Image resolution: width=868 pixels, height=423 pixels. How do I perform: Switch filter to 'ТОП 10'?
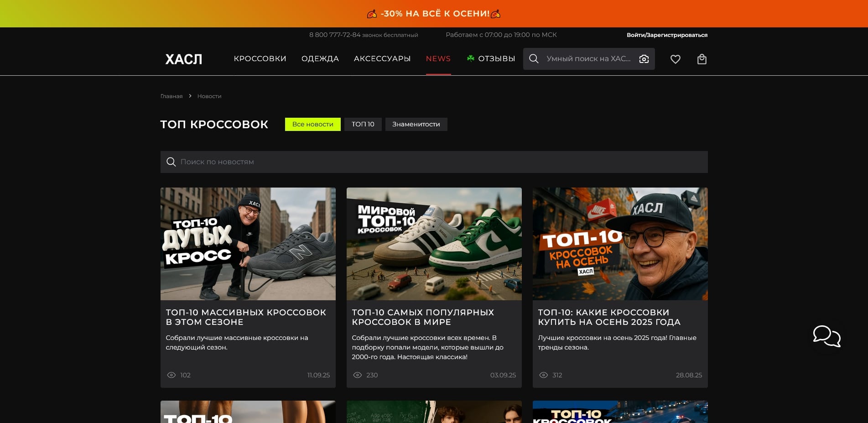(363, 124)
